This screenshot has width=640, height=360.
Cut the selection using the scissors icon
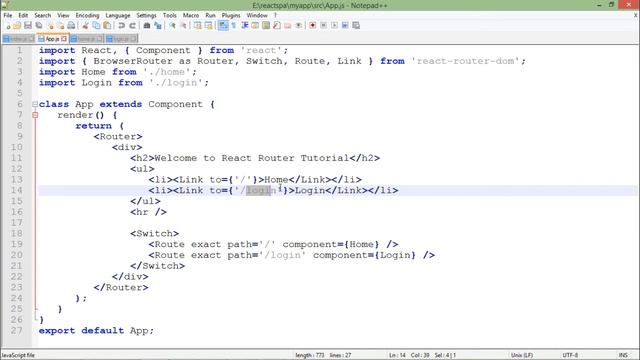coord(85,25)
